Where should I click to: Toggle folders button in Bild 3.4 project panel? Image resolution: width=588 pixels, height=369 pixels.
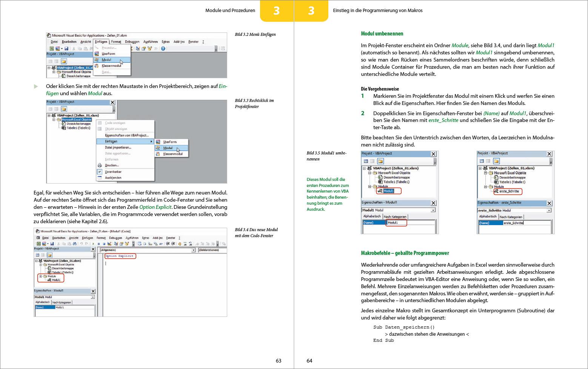point(49,255)
